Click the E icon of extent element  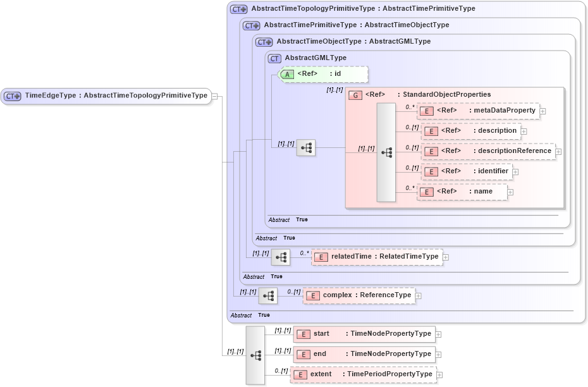(300, 375)
